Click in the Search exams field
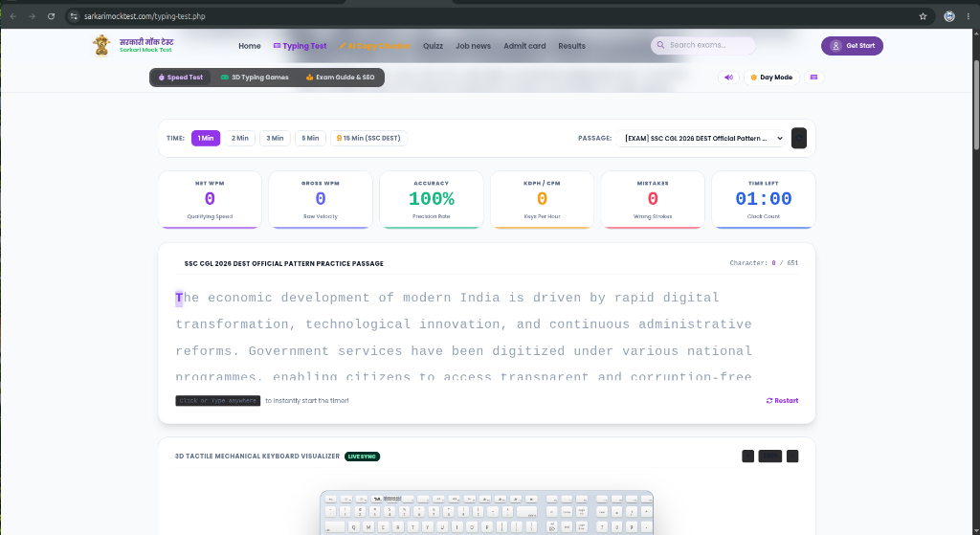This screenshot has width=980, height=535. 703,45
